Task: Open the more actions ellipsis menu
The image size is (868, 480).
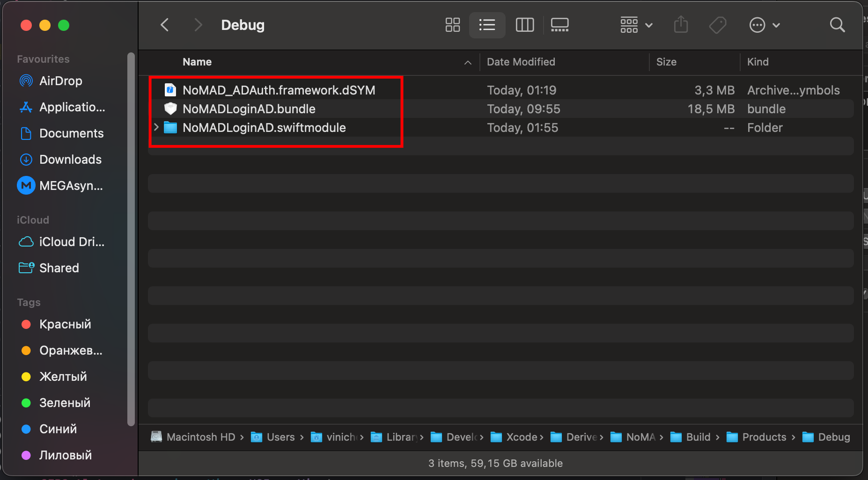Action: point(764,25)
